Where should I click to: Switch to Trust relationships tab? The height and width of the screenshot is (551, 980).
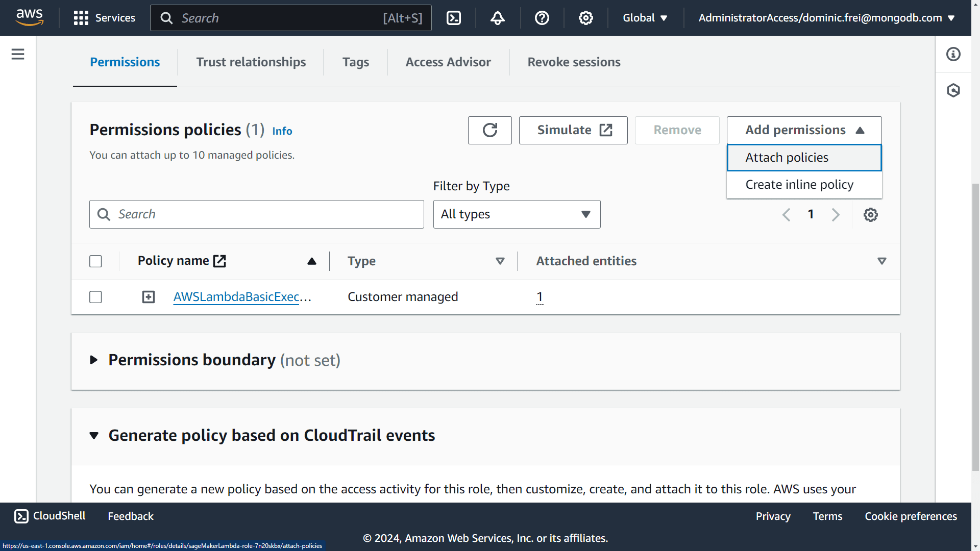click(251, 61)
